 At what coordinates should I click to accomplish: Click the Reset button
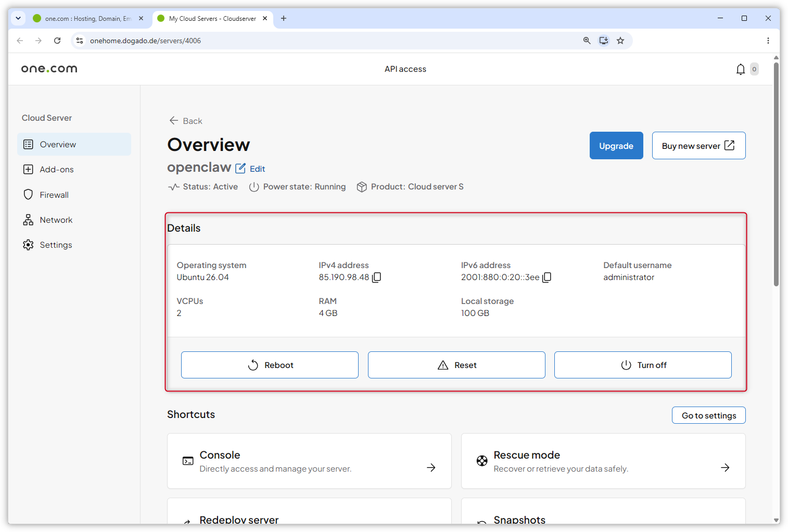[456, 365]
